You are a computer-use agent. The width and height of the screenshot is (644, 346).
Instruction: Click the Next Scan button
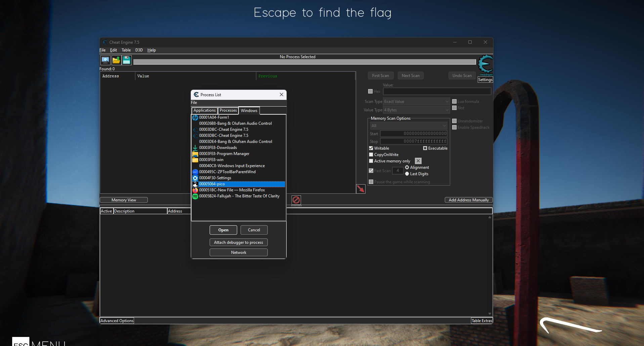(x=411, y=76)
